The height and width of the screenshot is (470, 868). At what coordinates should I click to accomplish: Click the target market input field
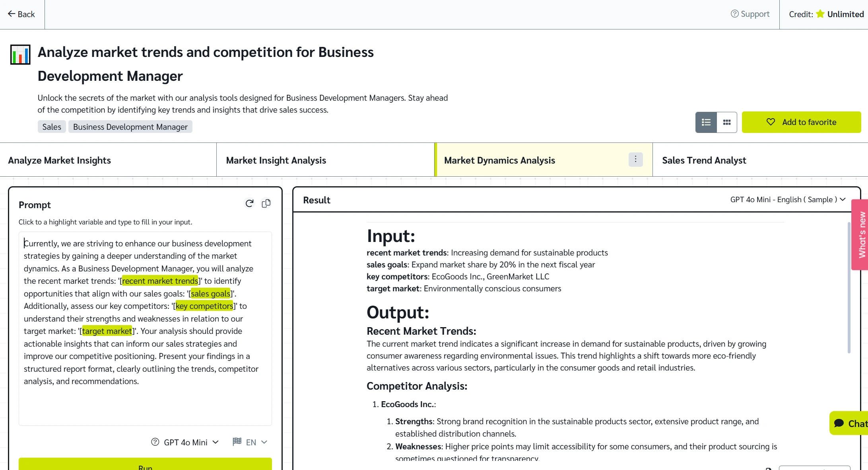tap(107, 331)
